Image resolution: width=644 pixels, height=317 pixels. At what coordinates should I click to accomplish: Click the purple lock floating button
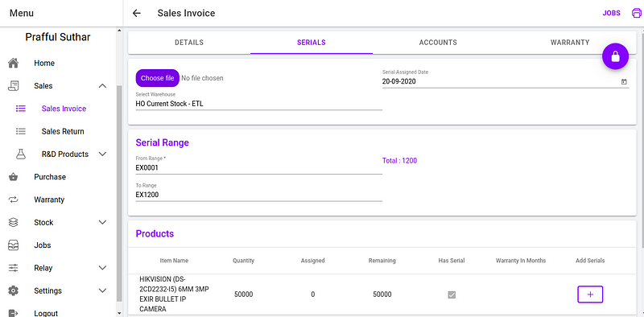click(615, 56)
